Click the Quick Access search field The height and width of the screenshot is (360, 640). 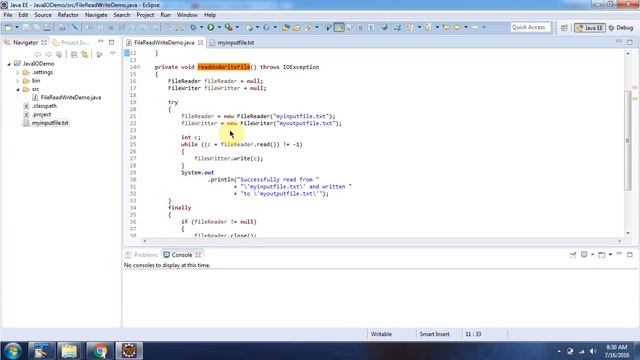tap(530, 27)
